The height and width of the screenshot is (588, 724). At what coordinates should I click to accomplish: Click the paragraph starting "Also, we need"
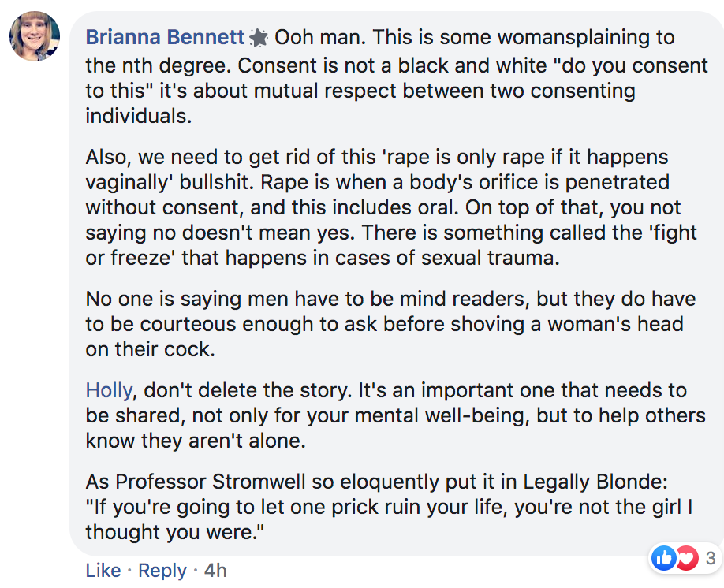[x=391, y=207]
